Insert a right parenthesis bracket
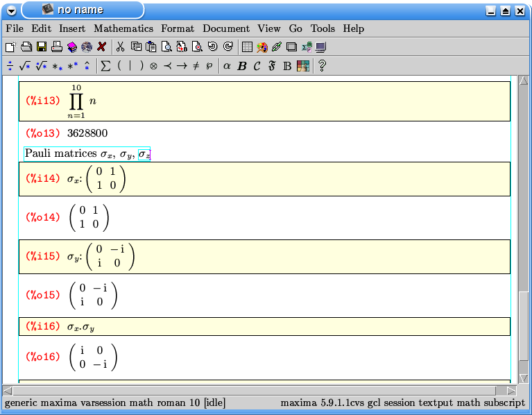532x415 pixels. pos(141,65)
